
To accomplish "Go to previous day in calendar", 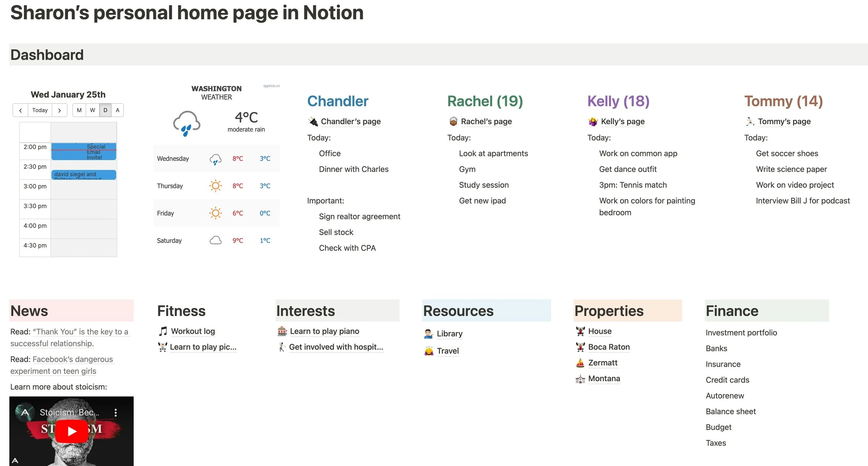I will pyautogui.click(x=20, y=110).
